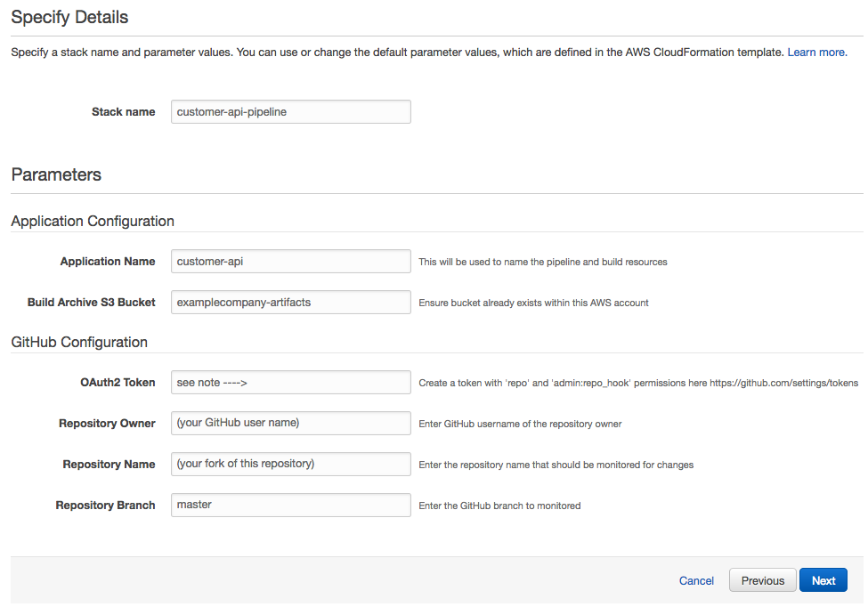The height and width of the screenshot is (607, 868).
Task: Click the Stack name input field
Action: pos(290,112)
